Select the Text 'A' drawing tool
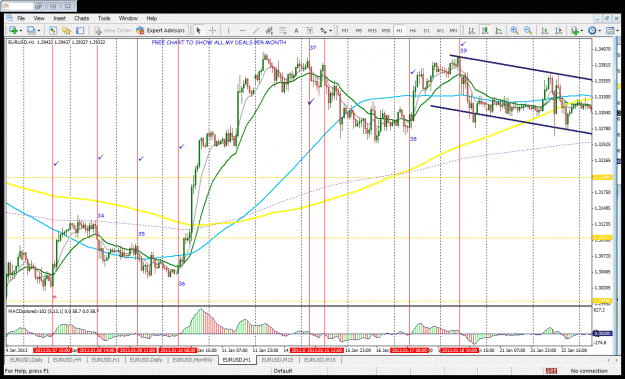 click(296, 30)
